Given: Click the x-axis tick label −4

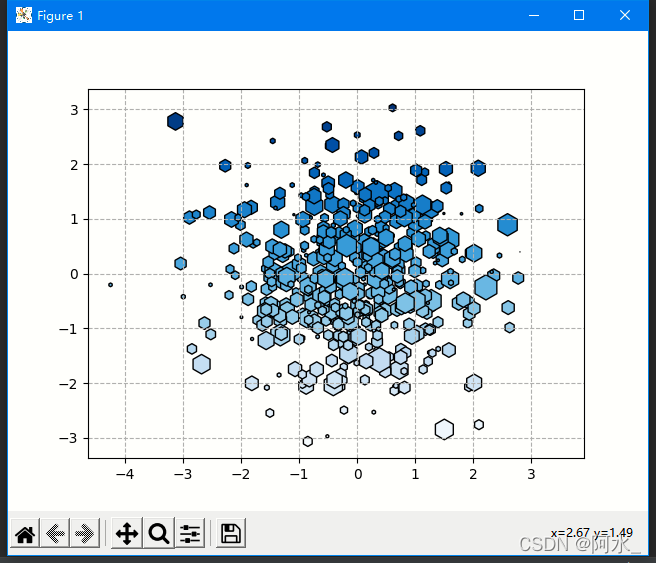Looking at the screenshot, I should coord(125,474).
